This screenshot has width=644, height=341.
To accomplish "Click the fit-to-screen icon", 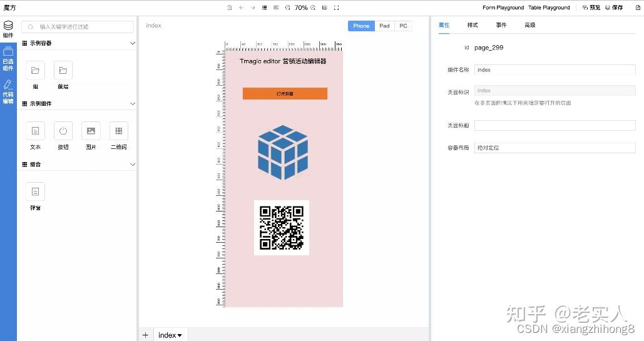I will click(x=336, y=8).
